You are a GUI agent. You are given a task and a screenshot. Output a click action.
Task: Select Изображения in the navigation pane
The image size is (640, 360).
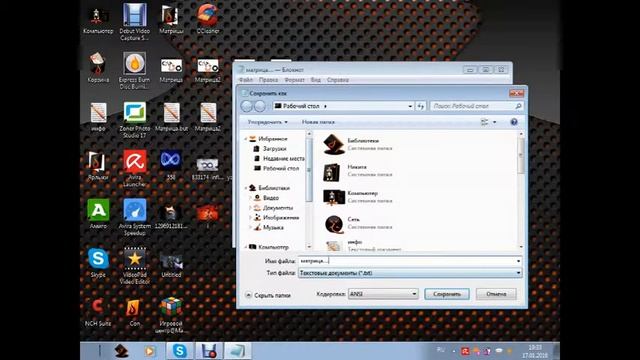(276, 218)
